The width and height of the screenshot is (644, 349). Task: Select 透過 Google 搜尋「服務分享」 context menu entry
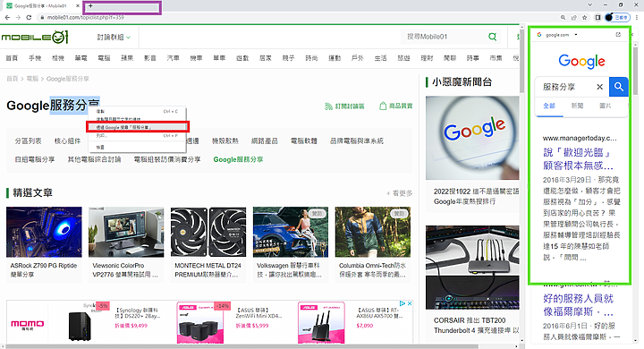pyautogui.click(x=137, y=127)
